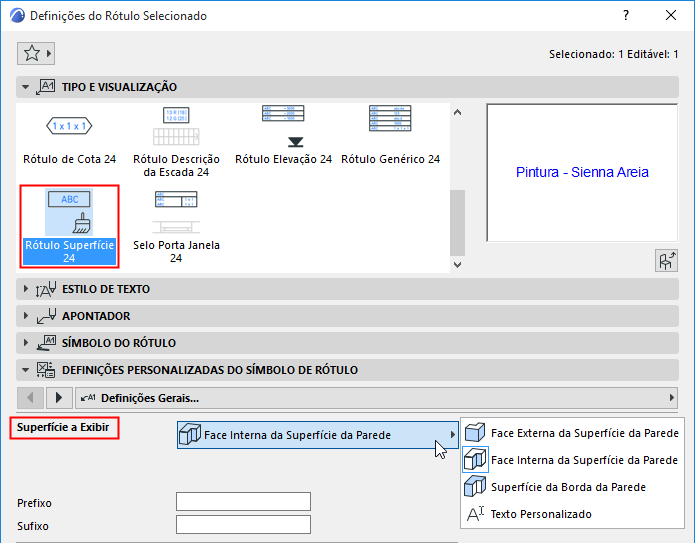This screenshot has width=695, height=543.
Task: Collapse Definições Personalizadas do Símbolo de Rótulo
Action: [26, 370]
